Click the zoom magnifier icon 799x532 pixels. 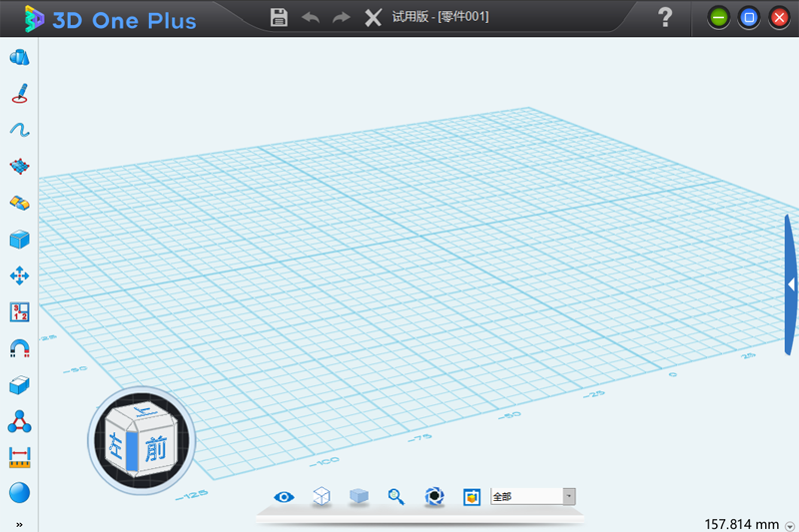(397, 496)
